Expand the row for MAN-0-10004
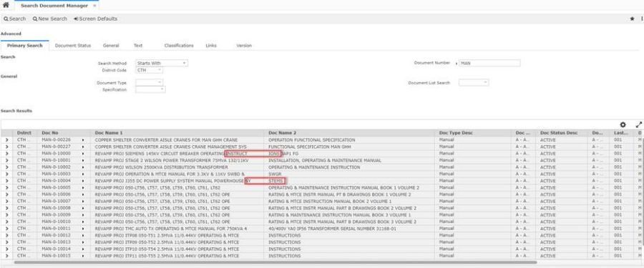 6,181
